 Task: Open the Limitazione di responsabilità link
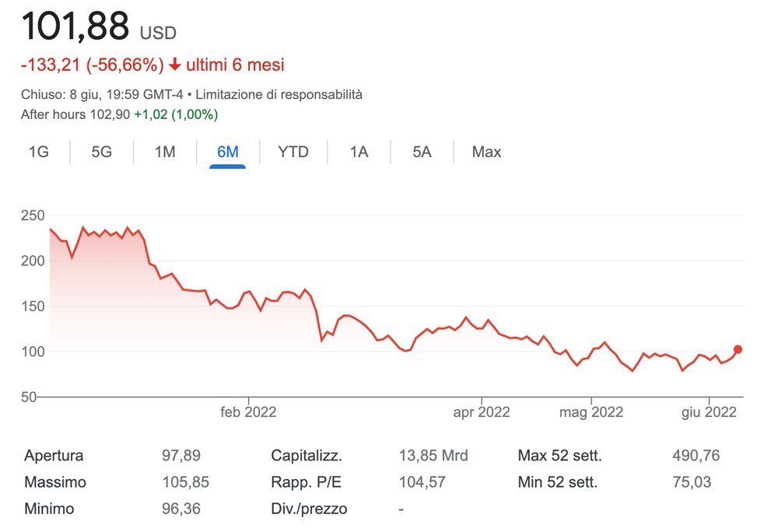click(x=279, y=95)
